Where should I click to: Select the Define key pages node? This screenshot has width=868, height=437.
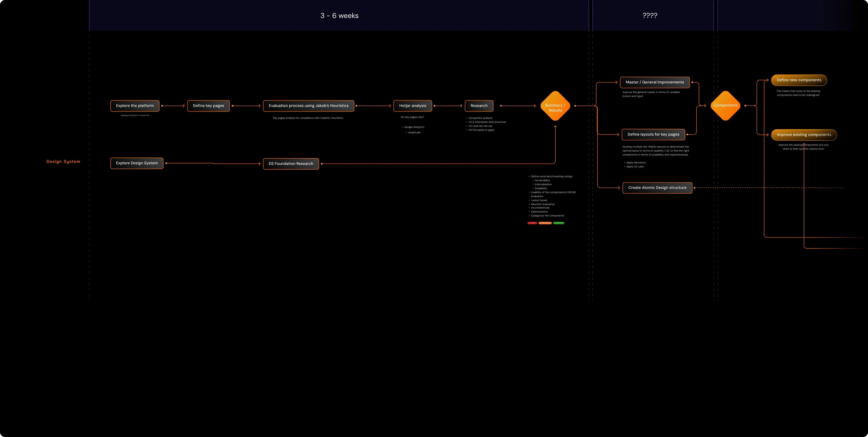pos(208,106)
